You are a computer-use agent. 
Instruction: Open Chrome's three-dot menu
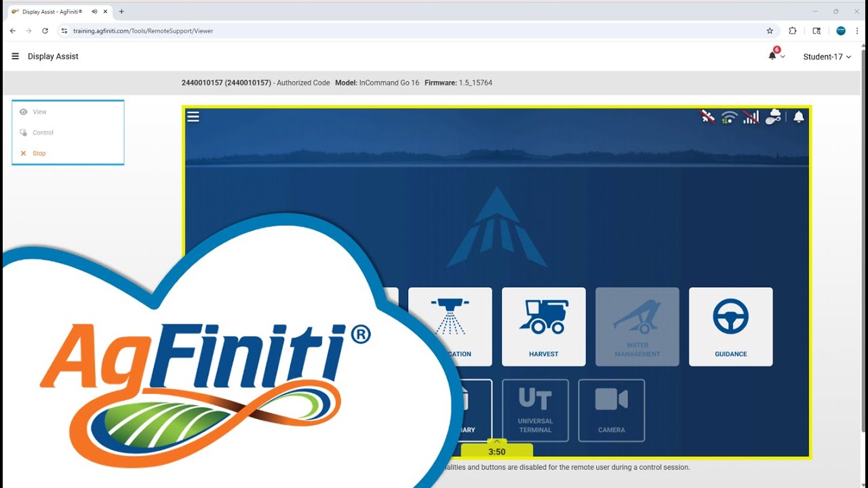coord(858,30)
